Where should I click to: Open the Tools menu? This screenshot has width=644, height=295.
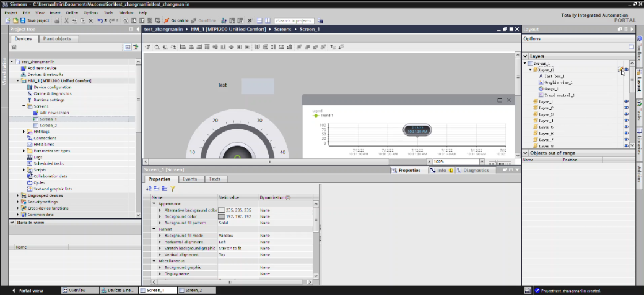tap(108, 13)
